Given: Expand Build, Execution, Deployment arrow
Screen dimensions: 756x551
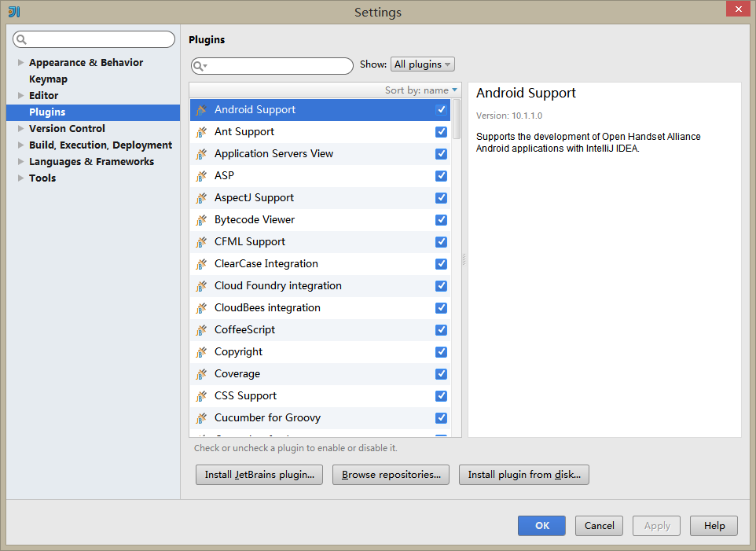Looking at the screenshot, I should click(20, 145).
